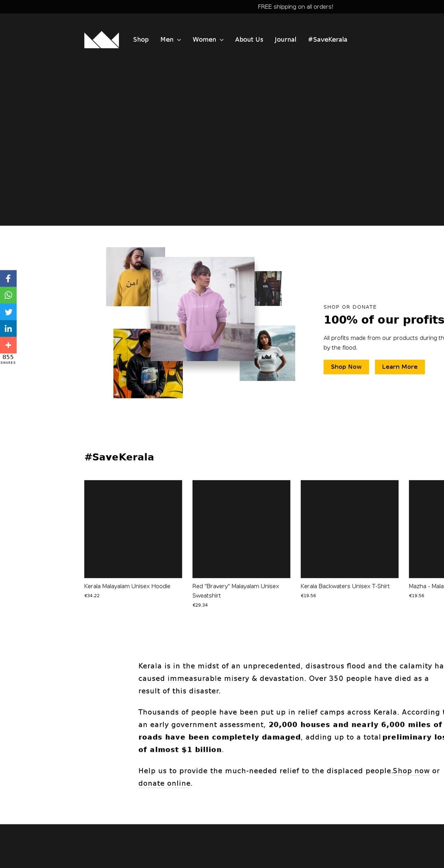Click the 'SHOP OR DONATE' label
444x868 pixels.
(x=350, y=307)
